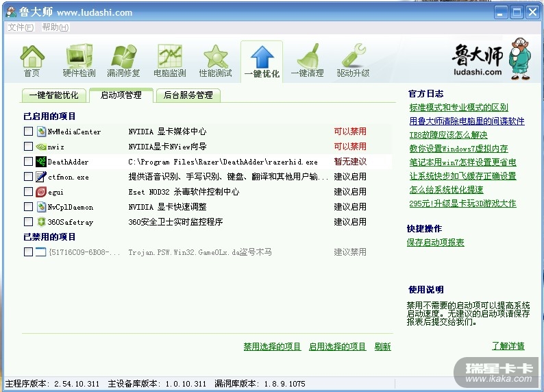Click the 鲁大师 ludashi.com logo

(491, 59)
